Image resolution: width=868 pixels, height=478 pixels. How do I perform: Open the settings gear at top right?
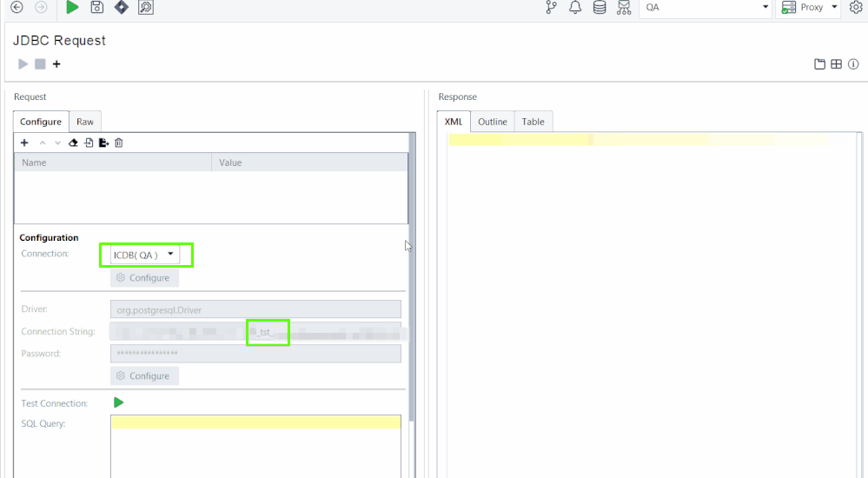coord(856,7)
